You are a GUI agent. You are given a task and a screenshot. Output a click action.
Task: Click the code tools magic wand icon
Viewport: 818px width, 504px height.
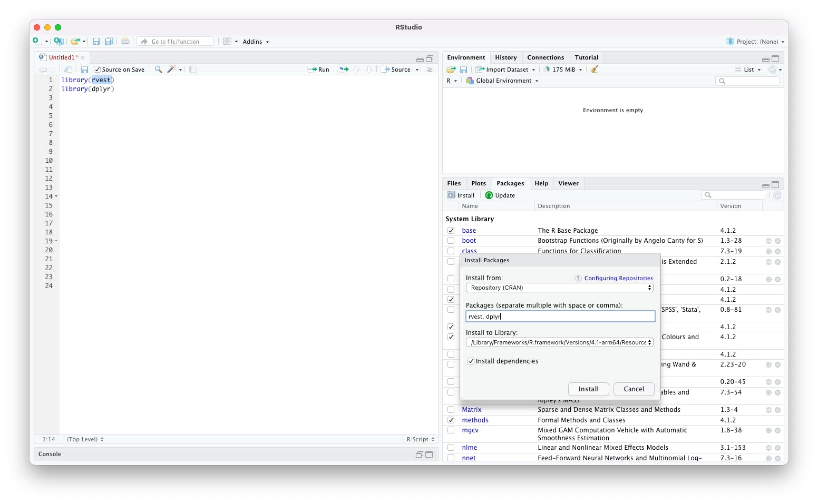pyautogui.click(x=171, y=70)
